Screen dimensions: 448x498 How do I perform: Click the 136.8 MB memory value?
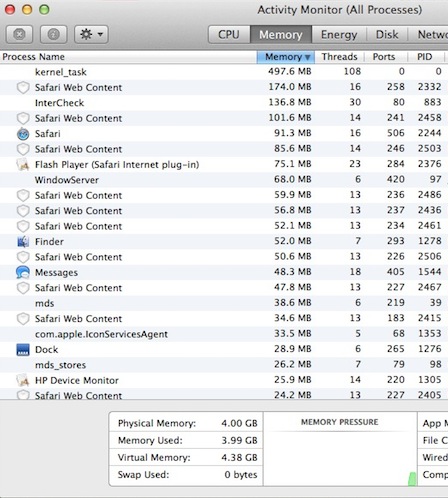coord(290,102)
